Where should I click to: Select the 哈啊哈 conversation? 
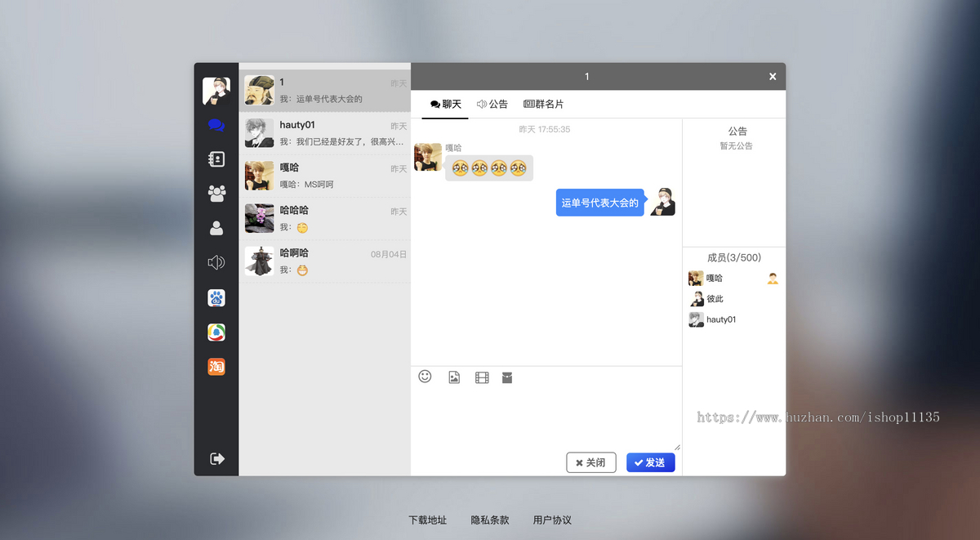tap(324, 261)
